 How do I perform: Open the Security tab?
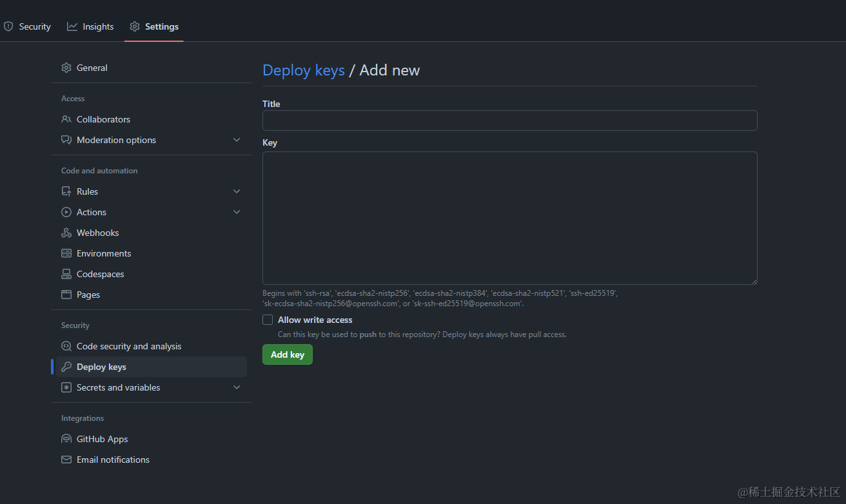click(28, 26)
